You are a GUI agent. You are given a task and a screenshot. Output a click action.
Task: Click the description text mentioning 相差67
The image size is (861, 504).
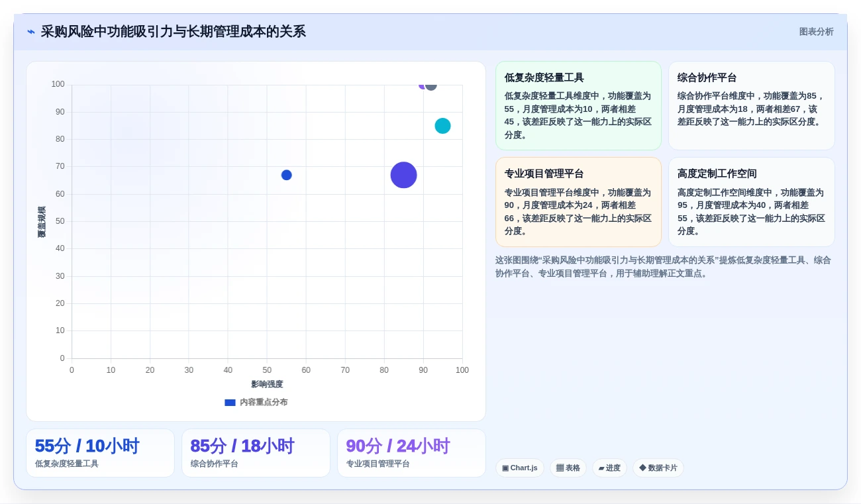[751, 109]
